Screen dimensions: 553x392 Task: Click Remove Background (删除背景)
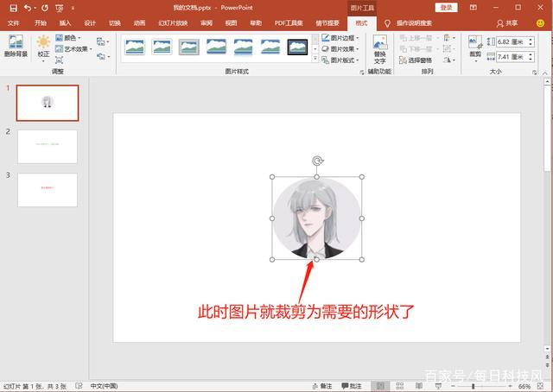pos(16,46)
